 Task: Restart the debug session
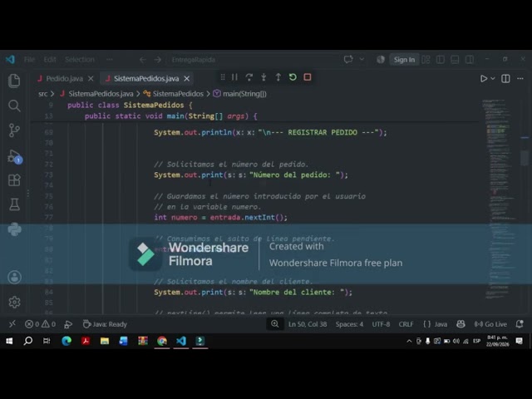pyautogui.click(x=293, y=77)
